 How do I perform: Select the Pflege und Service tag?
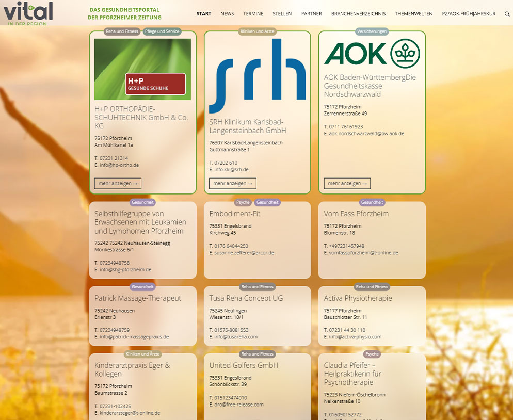(x=162, y=31)
